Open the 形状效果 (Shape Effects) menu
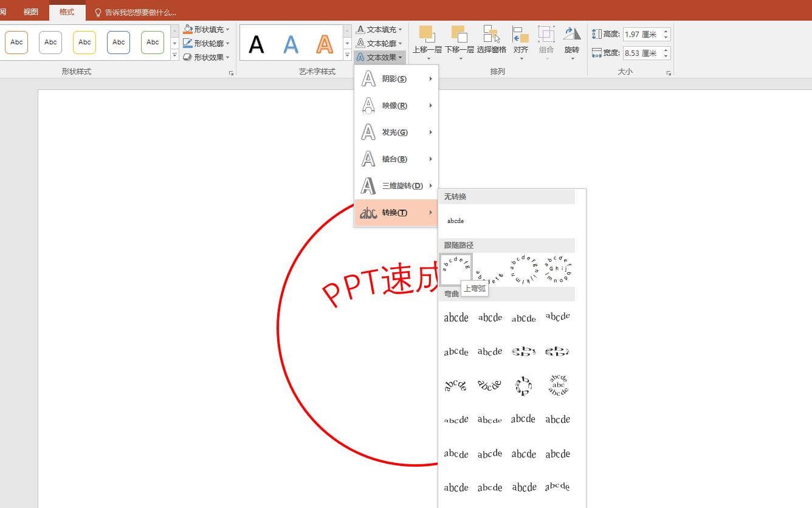The image size is (812, 508). [x=207, y=57]
